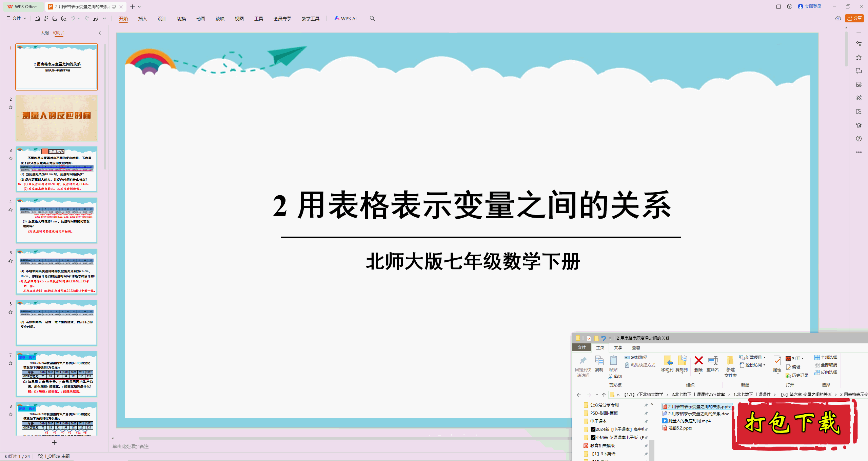Click main editor vertical scrollbar thumb
The width and height of the screenshot is (868, 461).
[846, 49]
